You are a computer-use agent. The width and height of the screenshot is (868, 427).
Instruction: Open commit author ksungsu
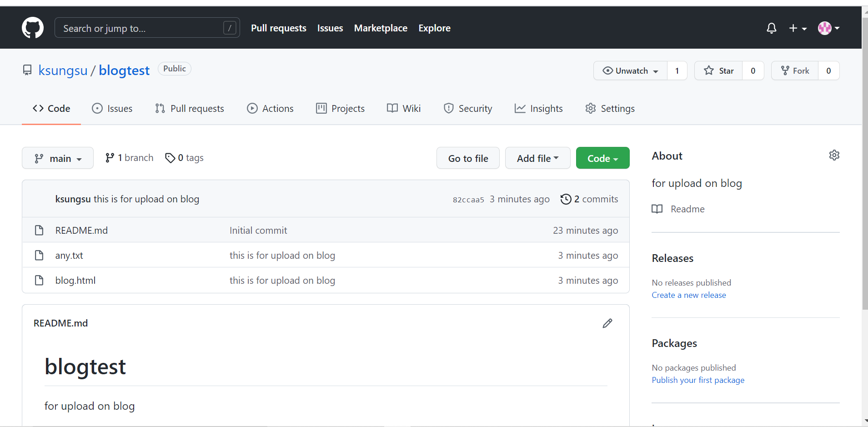coord(73,199)
